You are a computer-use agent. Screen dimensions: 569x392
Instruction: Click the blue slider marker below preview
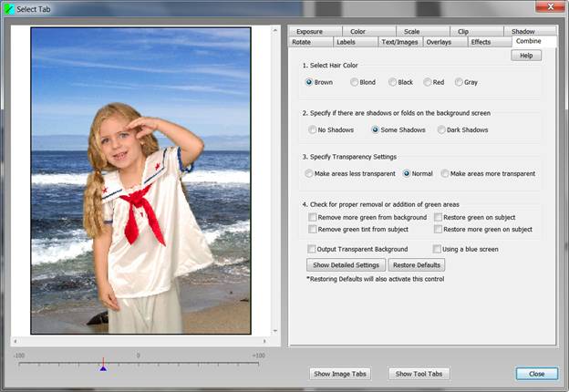click(103, 368)
